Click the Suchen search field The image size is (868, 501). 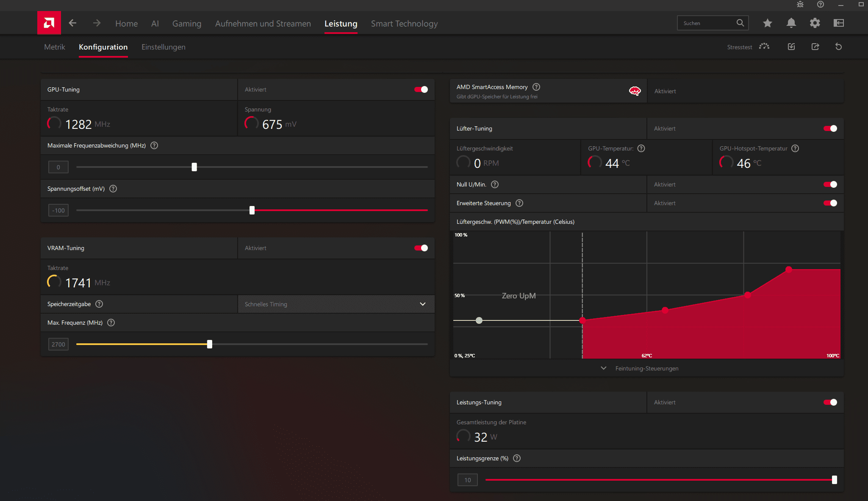click(x=707, y=23)
